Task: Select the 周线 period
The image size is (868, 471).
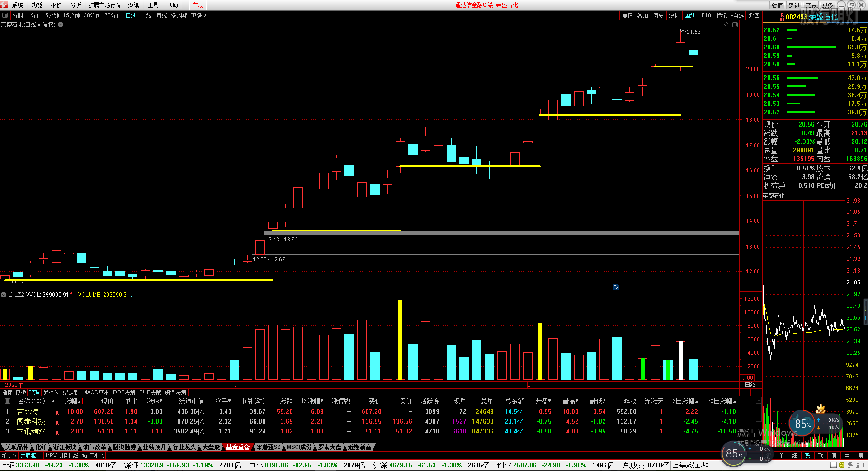Action: coord(146,15)
